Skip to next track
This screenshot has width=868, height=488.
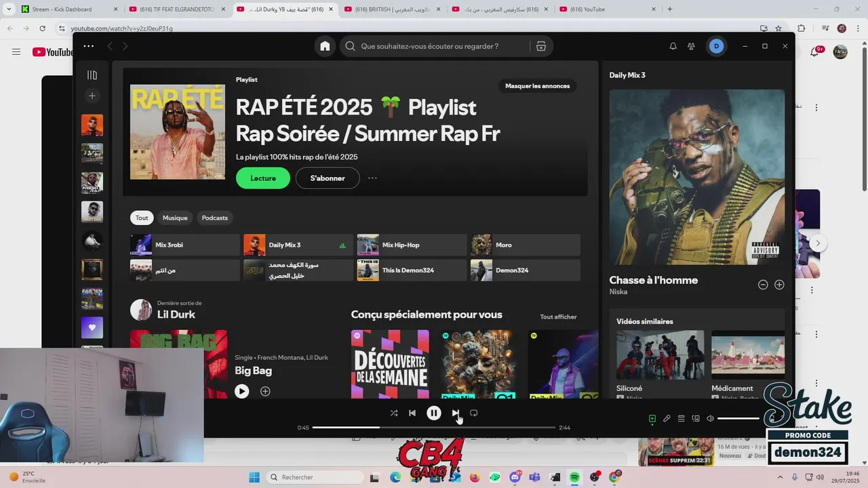pyautogui.click(x=456, y=413)
